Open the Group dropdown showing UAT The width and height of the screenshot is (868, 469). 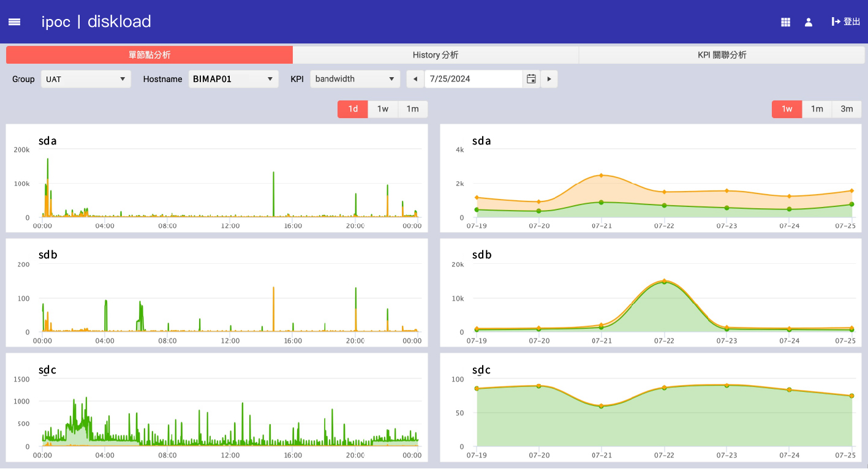(86, 79)
